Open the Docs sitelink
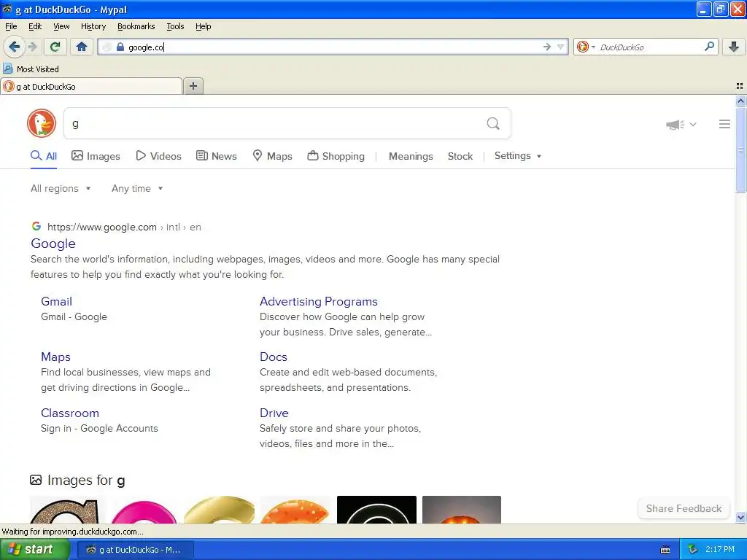This screenshot has height=560, width=747. pyautogui.click(x=274, y=357)
